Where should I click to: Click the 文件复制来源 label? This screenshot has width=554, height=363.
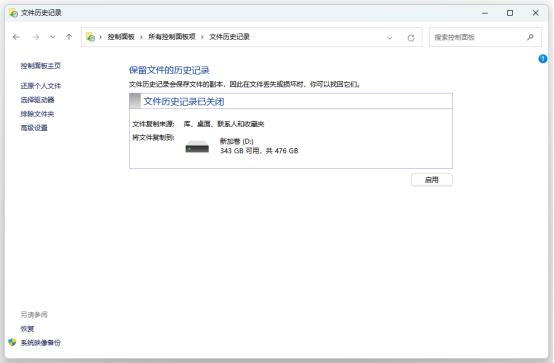click(153, 124)
